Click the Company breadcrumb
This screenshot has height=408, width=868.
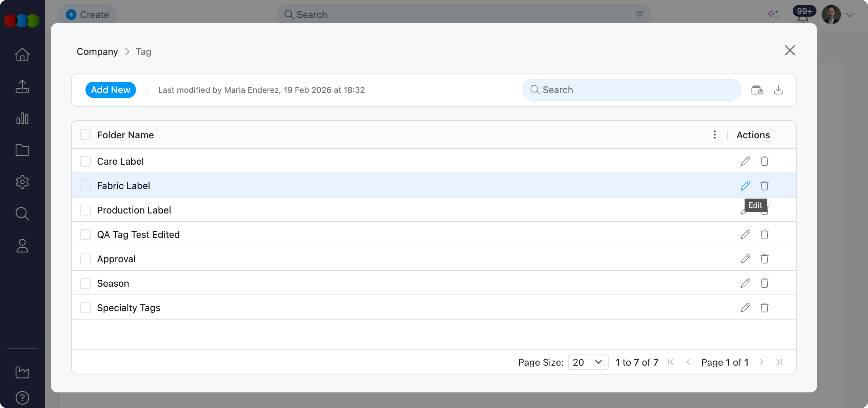[x=97, y=52]
